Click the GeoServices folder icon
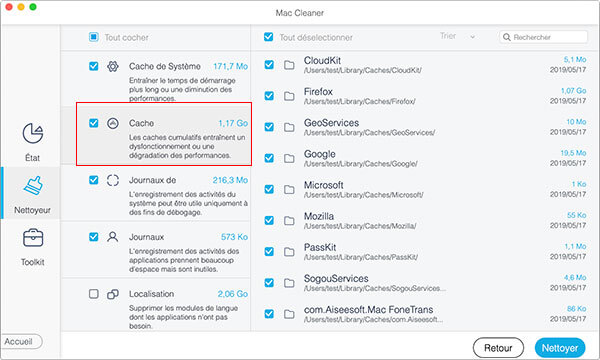 (289, 127)
